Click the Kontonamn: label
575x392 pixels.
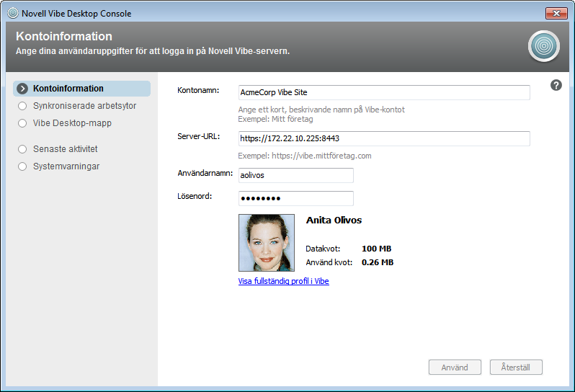point(198,90)
